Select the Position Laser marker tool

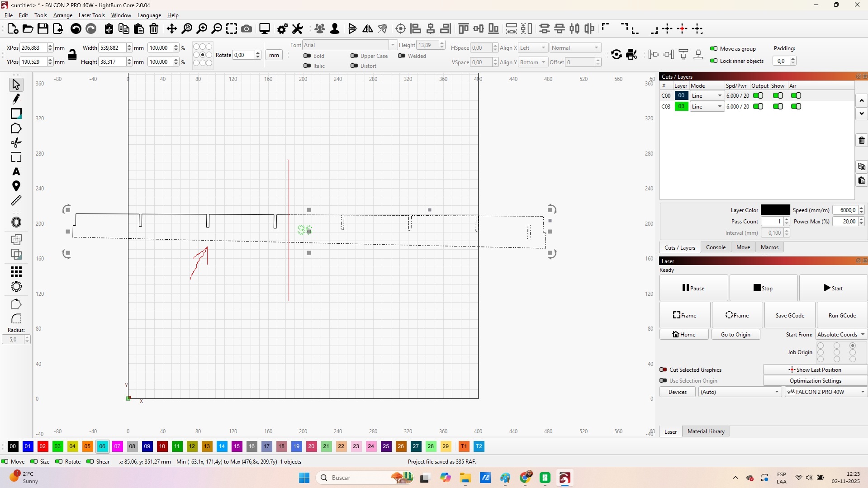[16, 186]
